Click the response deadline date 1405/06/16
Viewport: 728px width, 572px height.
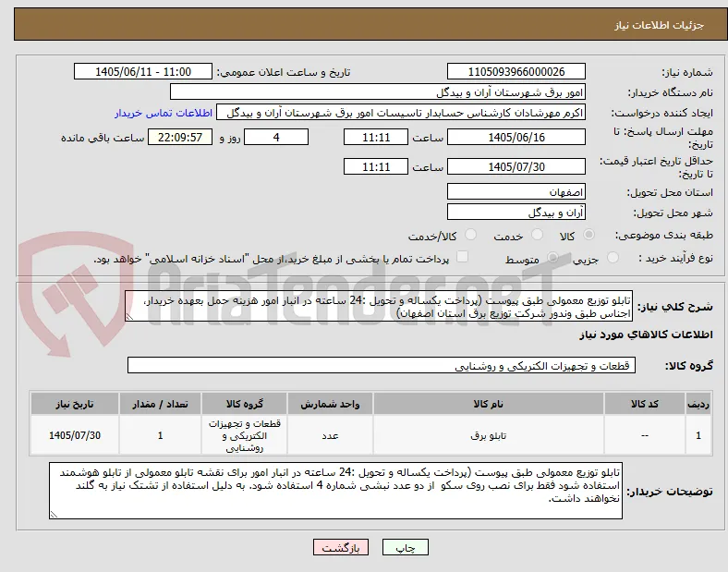[x=516, y=137]
